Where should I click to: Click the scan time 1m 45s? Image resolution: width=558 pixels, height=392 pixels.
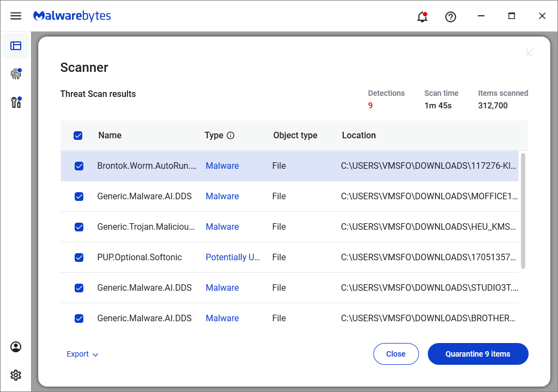tap(438, 106)
